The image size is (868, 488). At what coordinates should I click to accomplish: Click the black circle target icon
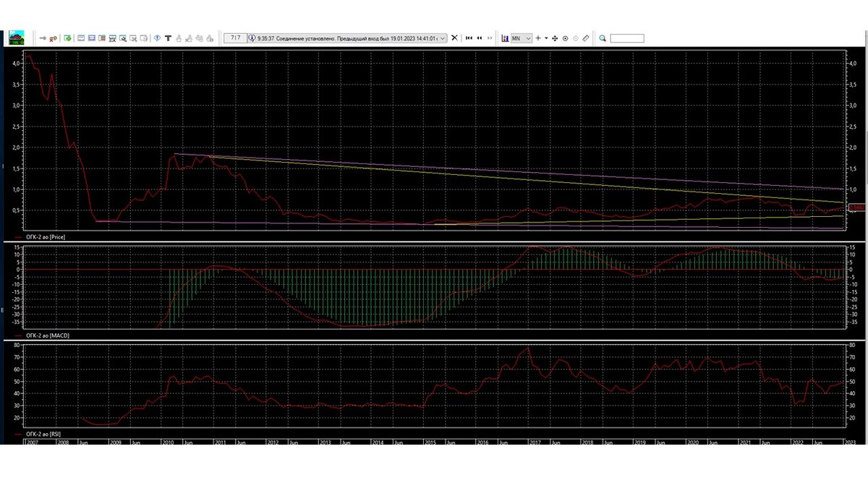click(x=565, y=38)
